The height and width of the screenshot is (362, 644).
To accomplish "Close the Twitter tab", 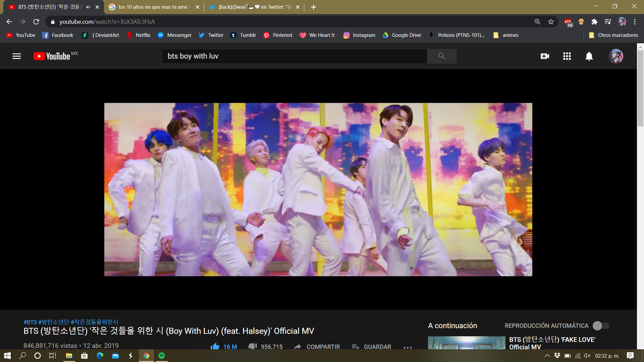I will 298,7.
